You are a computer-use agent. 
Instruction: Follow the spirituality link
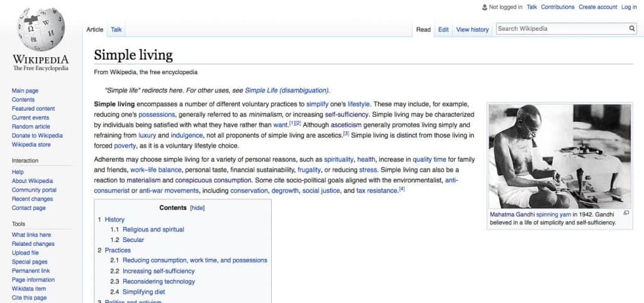338,160
